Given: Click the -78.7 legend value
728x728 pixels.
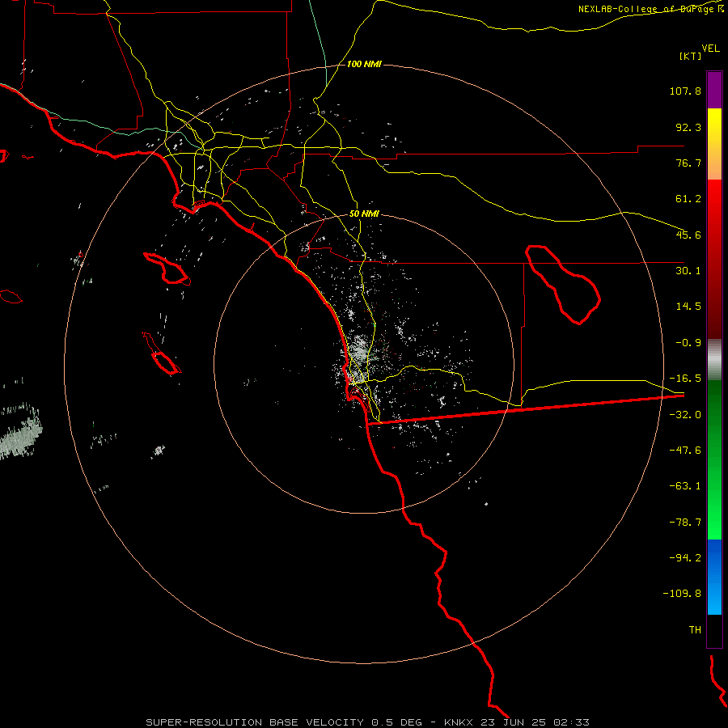Looking at the screenshot, I should tap(685, 523).
